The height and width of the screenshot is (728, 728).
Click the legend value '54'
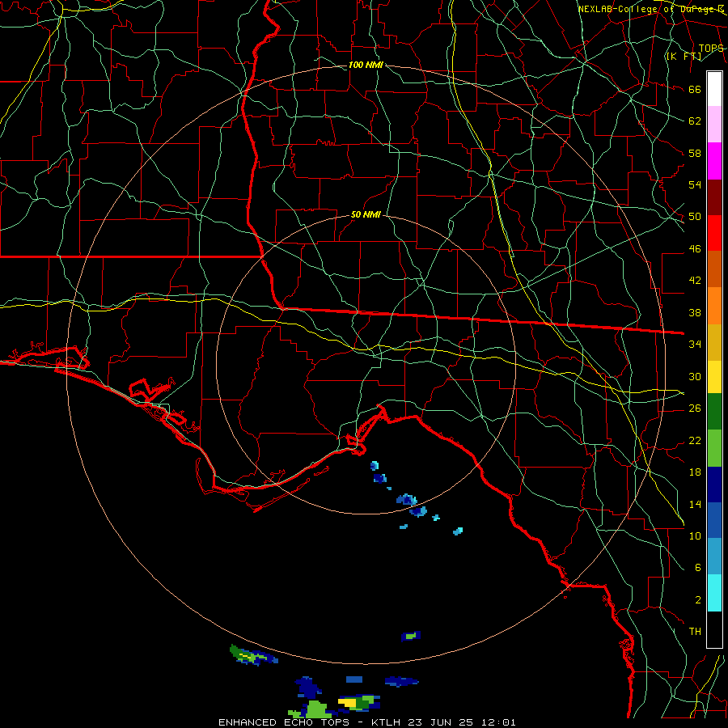coord(695,184)
